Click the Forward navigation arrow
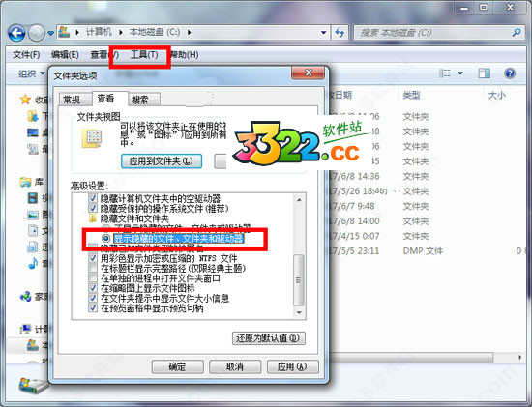Image resolution: width=532 pixels, height=407 pixels. pyautogui.click(x=37, y=33)
